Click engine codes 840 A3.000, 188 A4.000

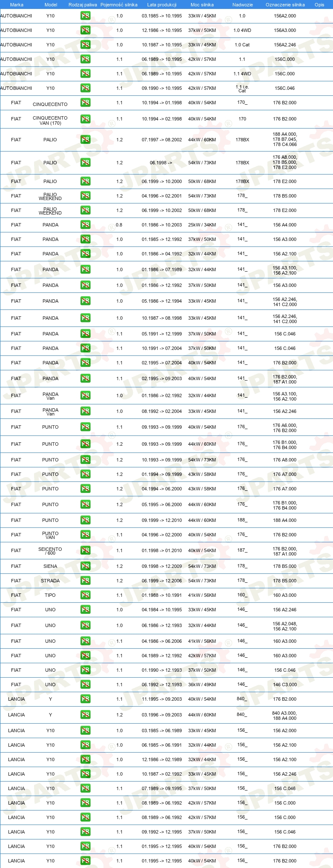[285, 716]
